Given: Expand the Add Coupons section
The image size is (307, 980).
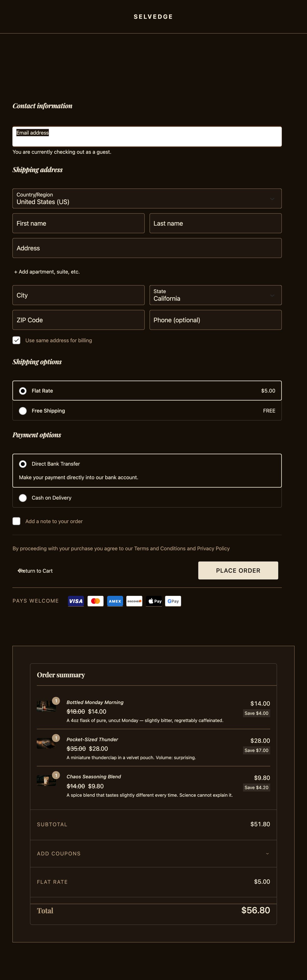Looking at the screenshot, I should (x=153, y=853).
